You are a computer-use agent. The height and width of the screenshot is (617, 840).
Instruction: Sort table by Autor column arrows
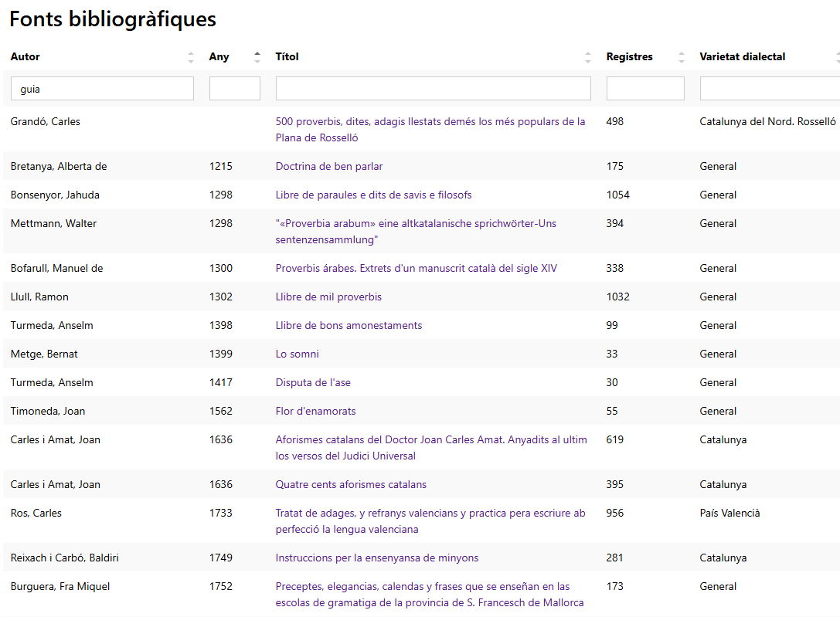point(191,57)
